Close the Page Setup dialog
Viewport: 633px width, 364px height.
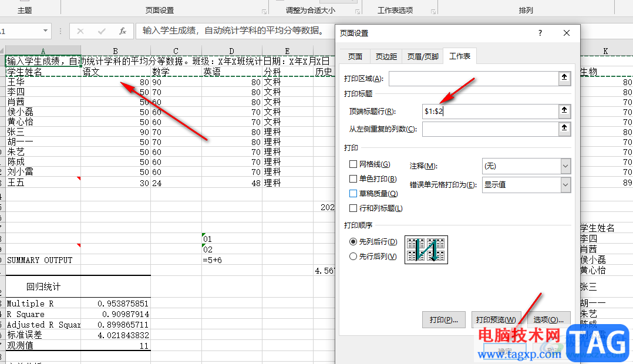[567, 33]
